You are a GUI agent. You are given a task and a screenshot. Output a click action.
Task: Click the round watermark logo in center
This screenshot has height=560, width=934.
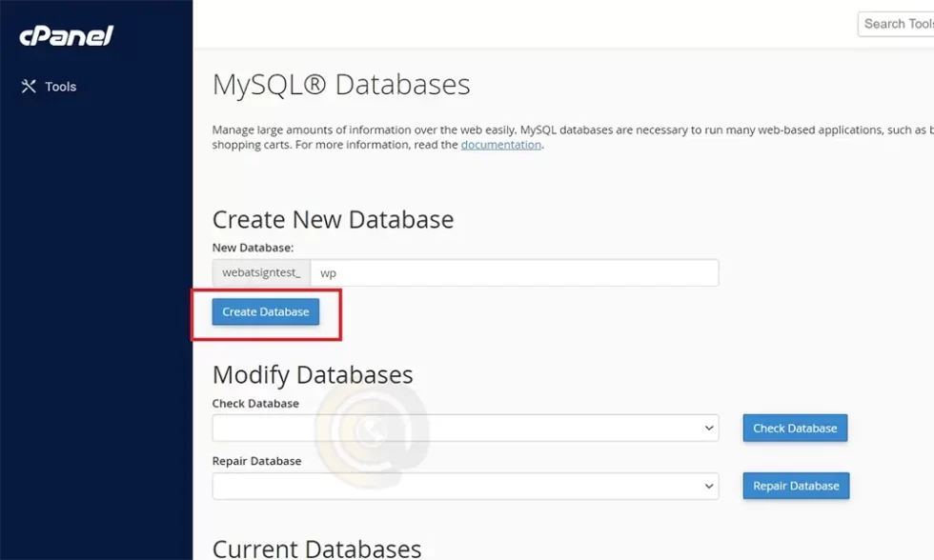[372, 430]
